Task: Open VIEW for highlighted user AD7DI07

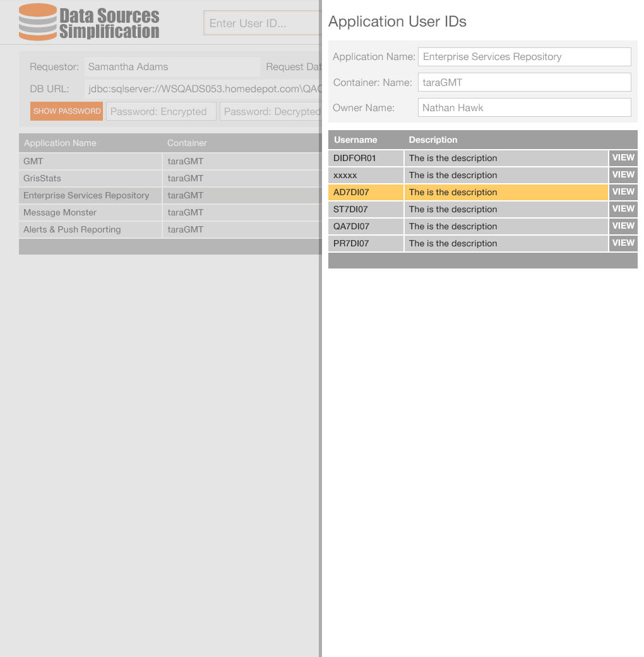Action: 623,192
